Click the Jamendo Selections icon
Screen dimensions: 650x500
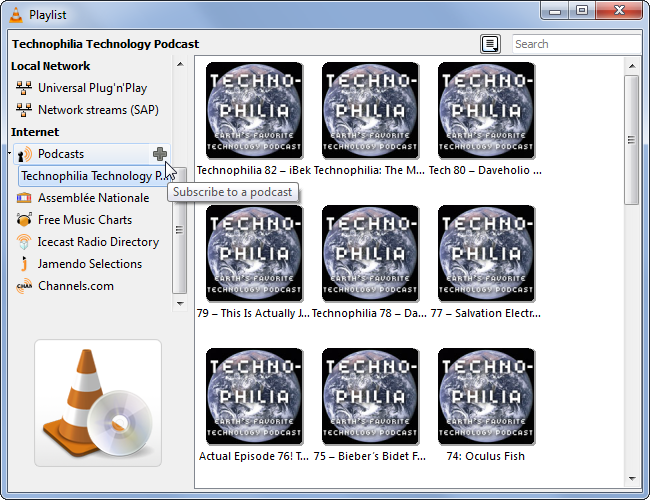[24, 264]
